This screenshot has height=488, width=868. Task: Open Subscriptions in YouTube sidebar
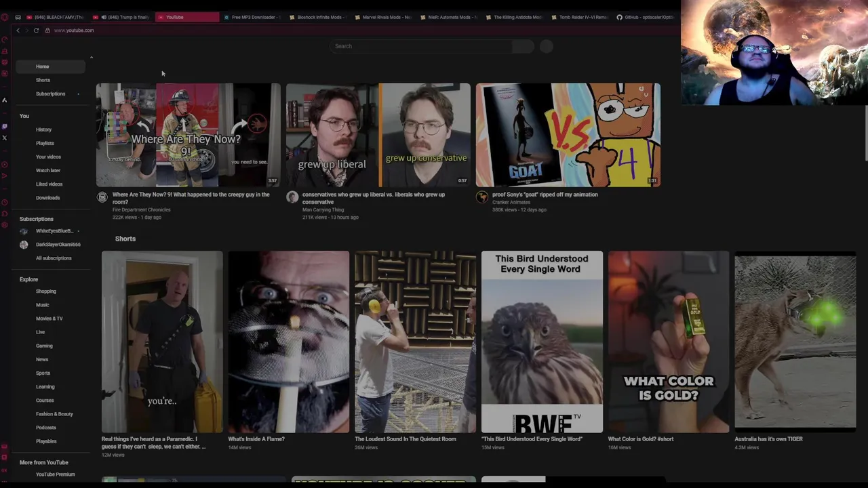[x=52, y=94]
